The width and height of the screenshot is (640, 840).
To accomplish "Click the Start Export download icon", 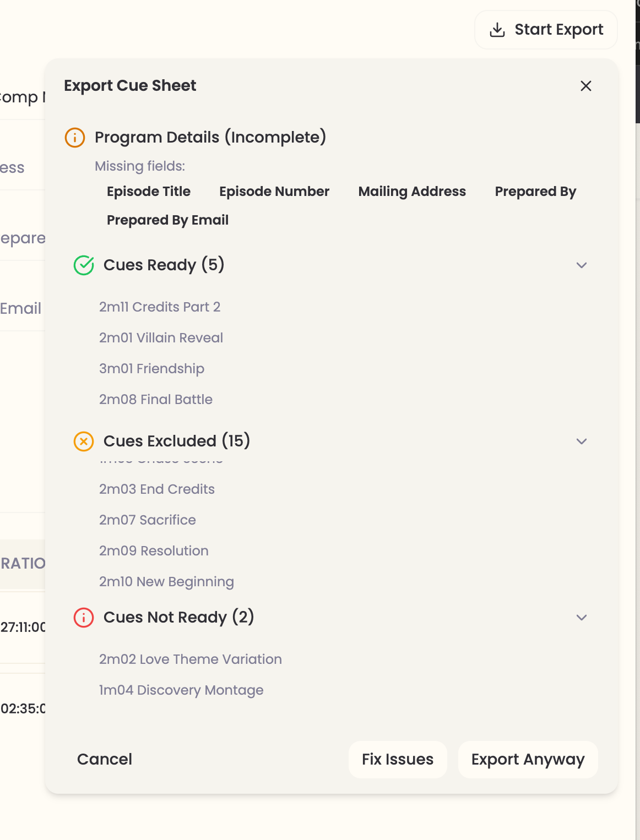I will pyautogui.click(x=497, y=30).
